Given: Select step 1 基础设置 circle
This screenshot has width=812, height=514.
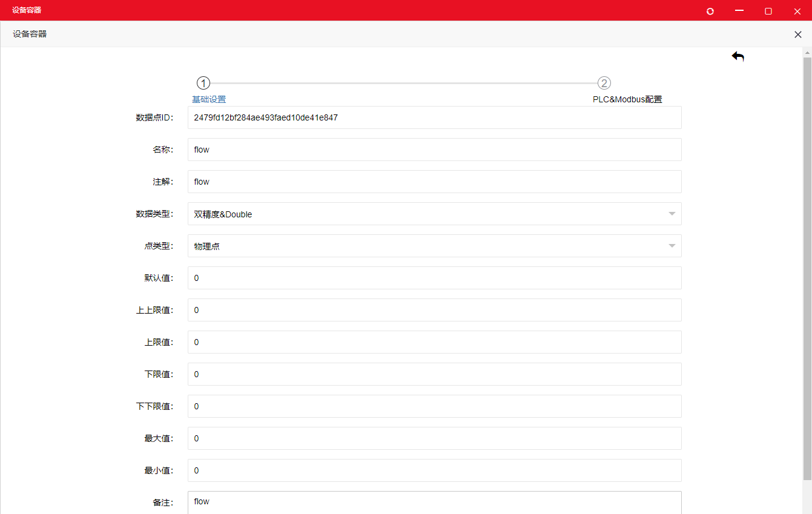Looking at the screenshot, I should click(x=203, y=83).
